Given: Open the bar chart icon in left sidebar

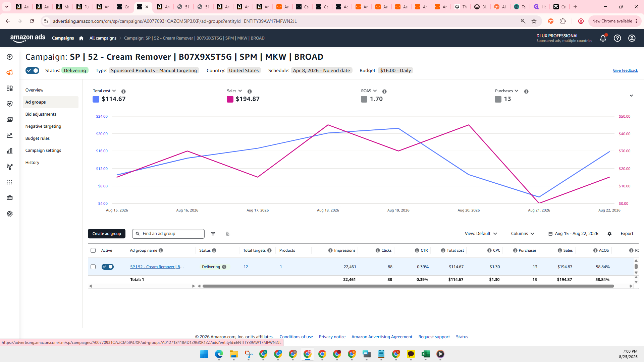Looking at the screenshot, I should pos(10,151).
